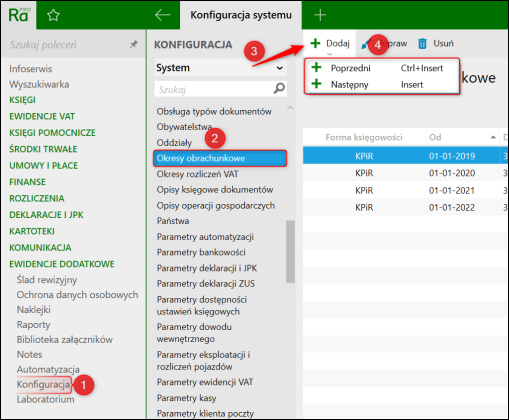Viewport: 509px width, 420px height.
Task: Click the green plus Dodaj icon
Action: pyautogui.click(x=315, y=43)
